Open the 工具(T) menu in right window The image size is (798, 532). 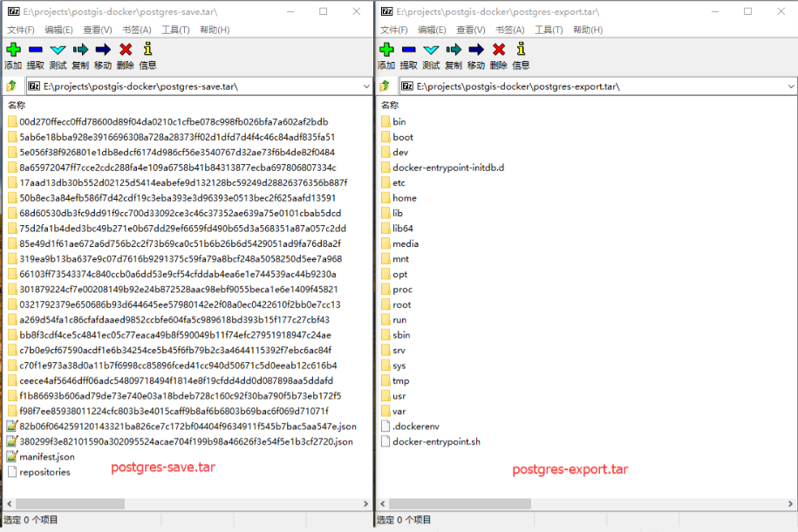[549, 30]
